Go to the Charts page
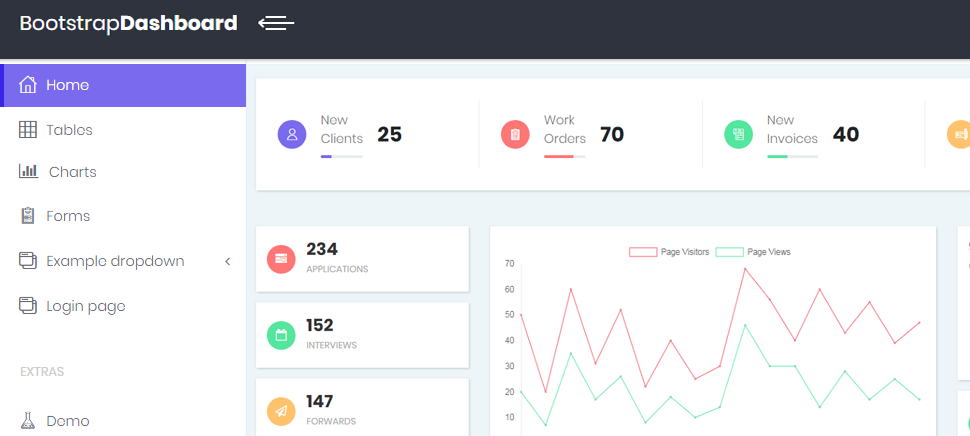This screenshot has height=436, width=970. [123, 172]
